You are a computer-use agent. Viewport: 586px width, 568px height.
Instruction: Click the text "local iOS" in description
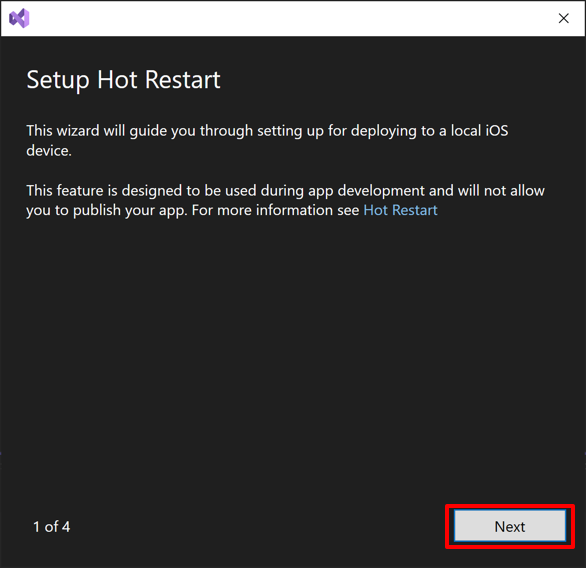point(479,131)
